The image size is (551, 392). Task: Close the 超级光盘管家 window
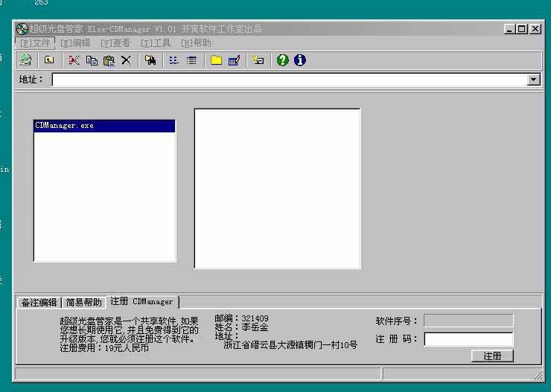535,29
